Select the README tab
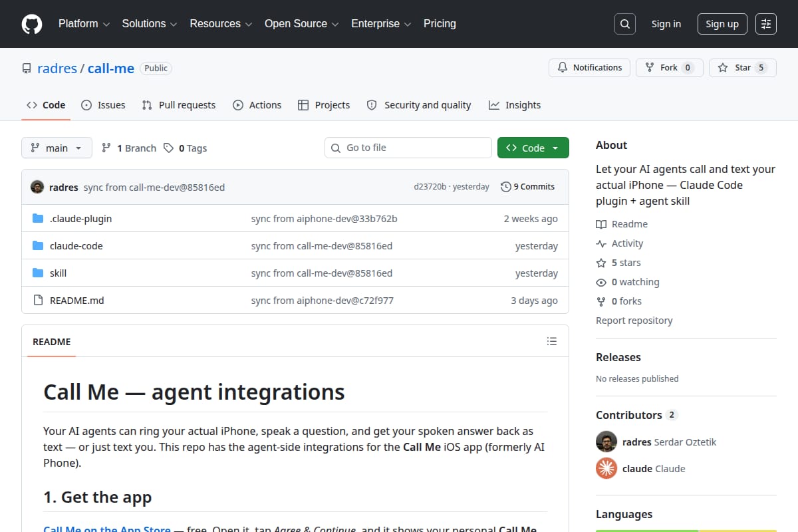This screenshot has width=798, height=532. [x=51, y=342]
